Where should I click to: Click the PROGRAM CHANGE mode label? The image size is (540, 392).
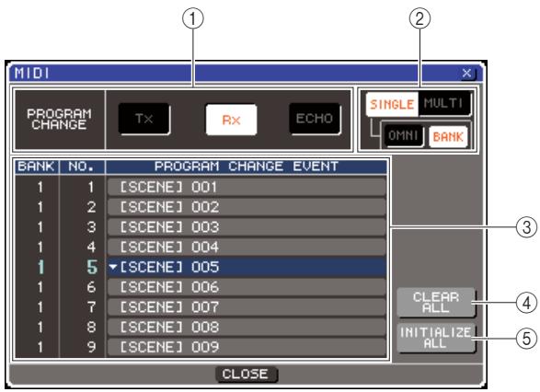(x=59, y=120)
